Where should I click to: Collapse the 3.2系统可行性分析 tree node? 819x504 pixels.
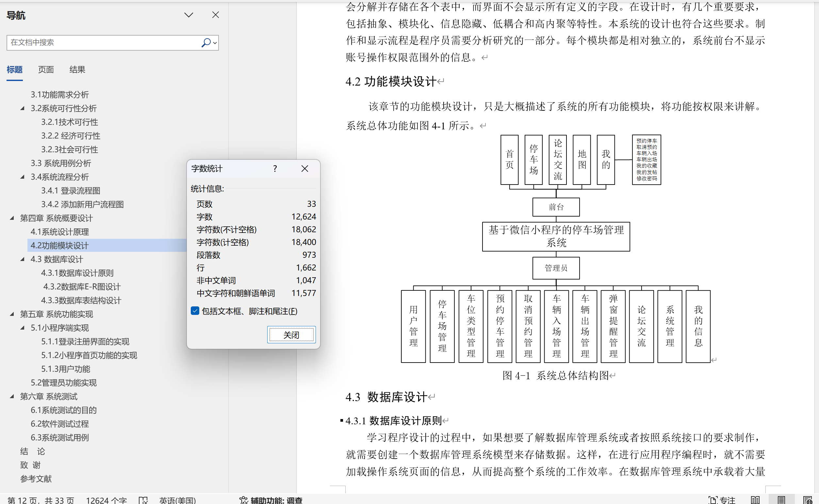point(22,108)
